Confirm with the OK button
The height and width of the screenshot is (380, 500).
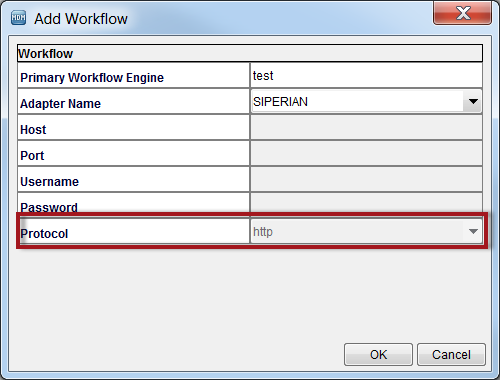click(x=378, y=355)
